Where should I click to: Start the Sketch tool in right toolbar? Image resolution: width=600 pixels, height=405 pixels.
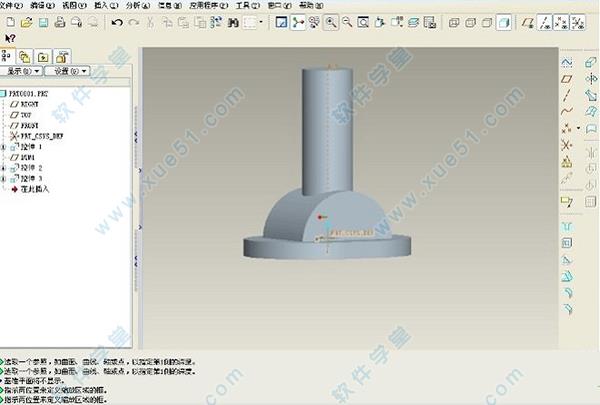pos(567,62)
